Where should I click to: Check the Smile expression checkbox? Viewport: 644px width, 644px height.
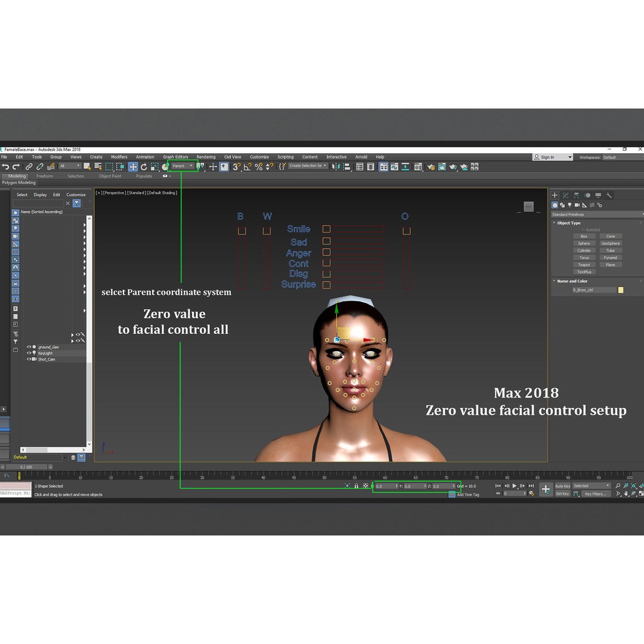point(326,229)
